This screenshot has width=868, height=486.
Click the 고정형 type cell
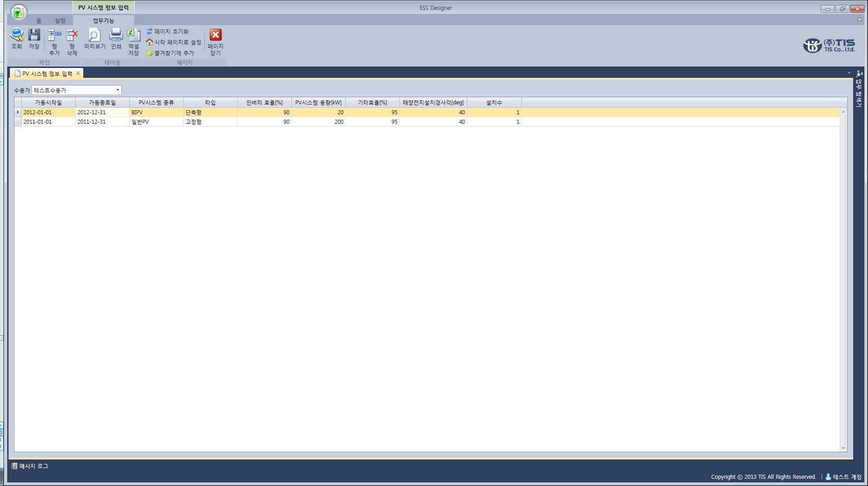[x=210, y=122]
